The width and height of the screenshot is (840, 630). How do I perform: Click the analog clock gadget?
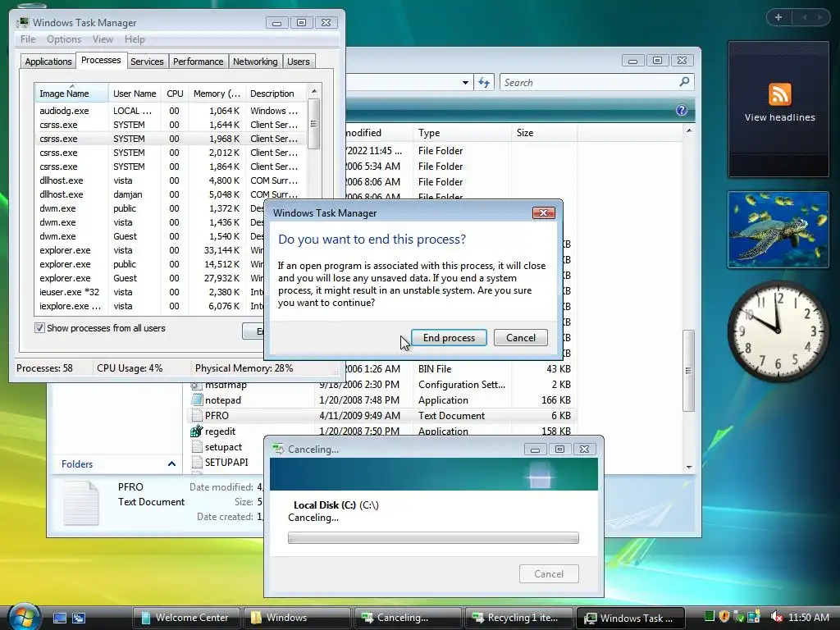click(778, 331)
